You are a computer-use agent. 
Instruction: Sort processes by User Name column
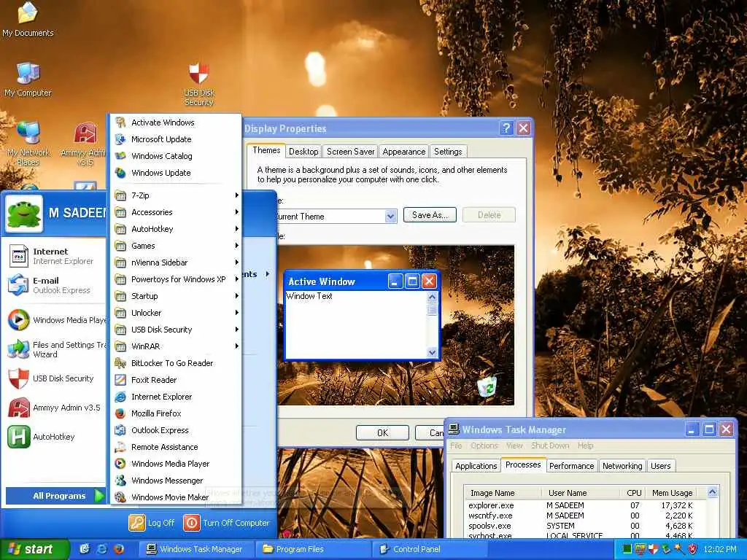tap(581, 493)
